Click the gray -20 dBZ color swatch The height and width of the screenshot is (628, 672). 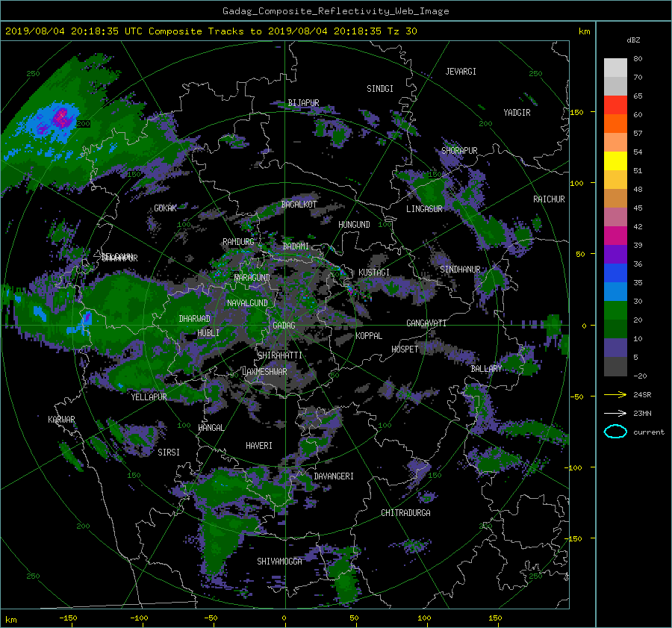615,367
